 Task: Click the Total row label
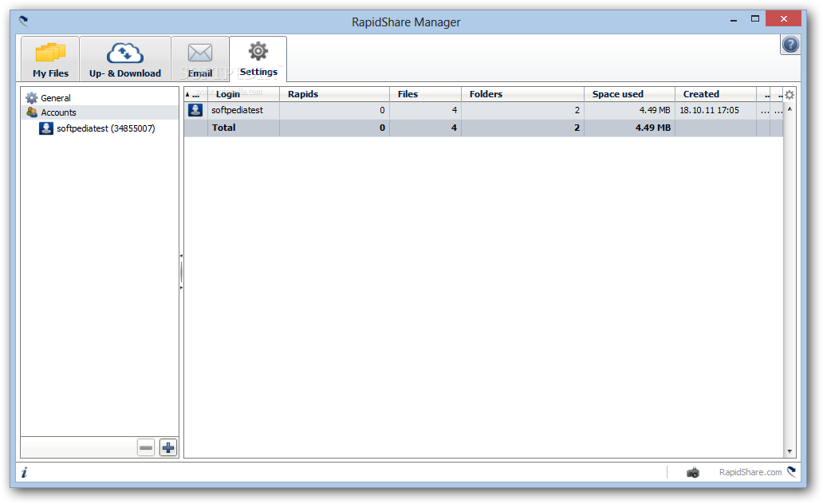(x=223, y=128)
